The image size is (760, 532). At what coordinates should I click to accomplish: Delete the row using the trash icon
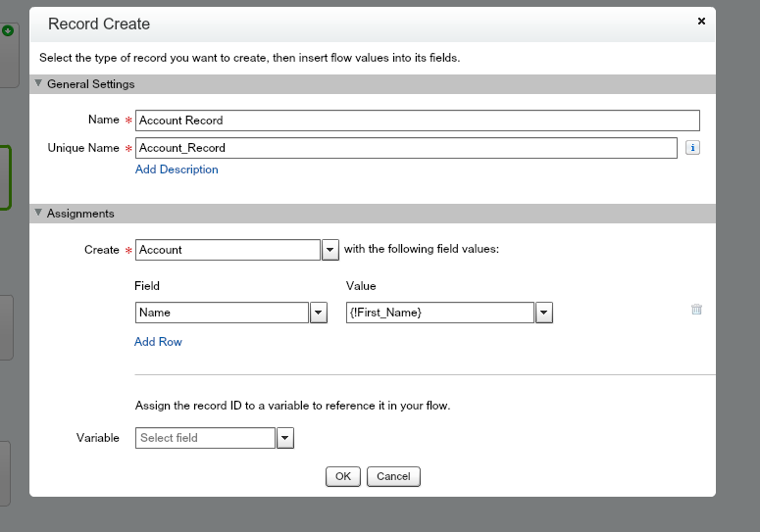tap(696, 310)
